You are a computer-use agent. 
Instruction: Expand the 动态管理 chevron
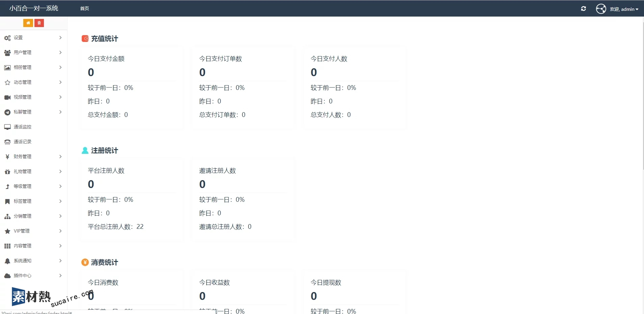coord(60,82)
